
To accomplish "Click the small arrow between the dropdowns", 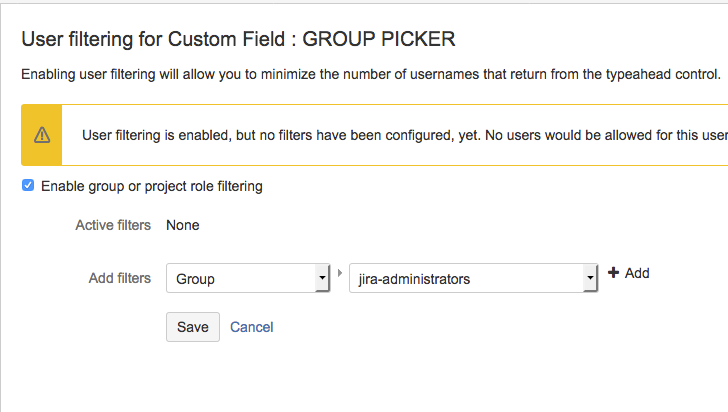I will click(340, 273).
